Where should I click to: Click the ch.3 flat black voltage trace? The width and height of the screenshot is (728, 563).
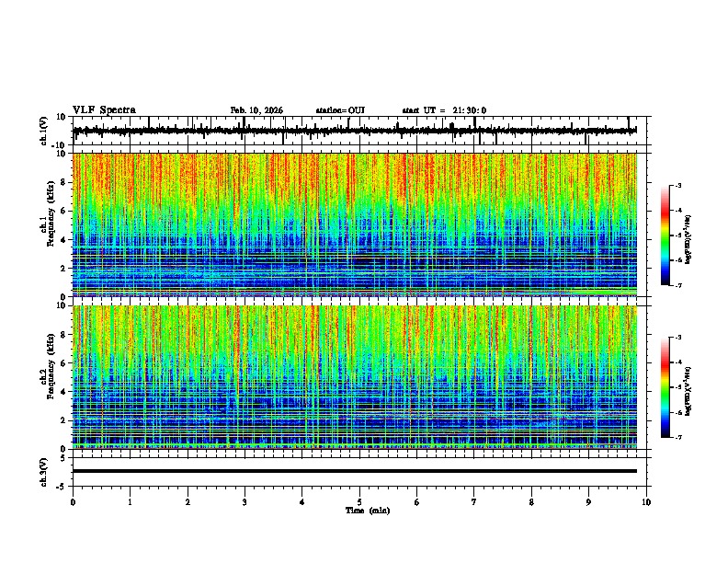coord(355,471)
